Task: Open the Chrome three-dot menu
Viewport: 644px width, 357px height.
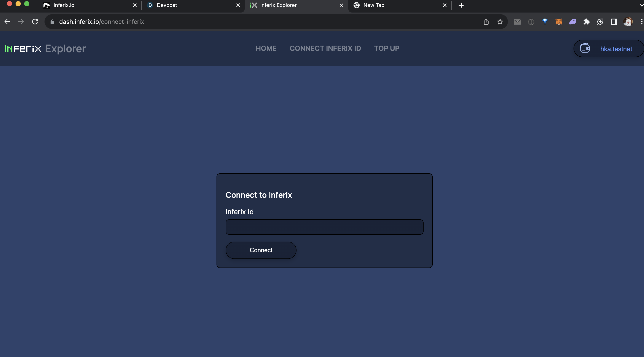Action: coord(641,22)
